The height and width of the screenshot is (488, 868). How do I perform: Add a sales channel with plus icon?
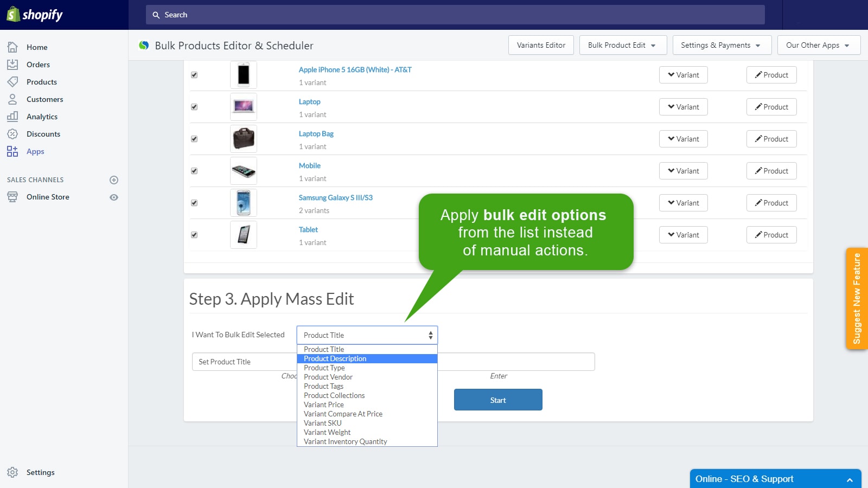(114, 180)
